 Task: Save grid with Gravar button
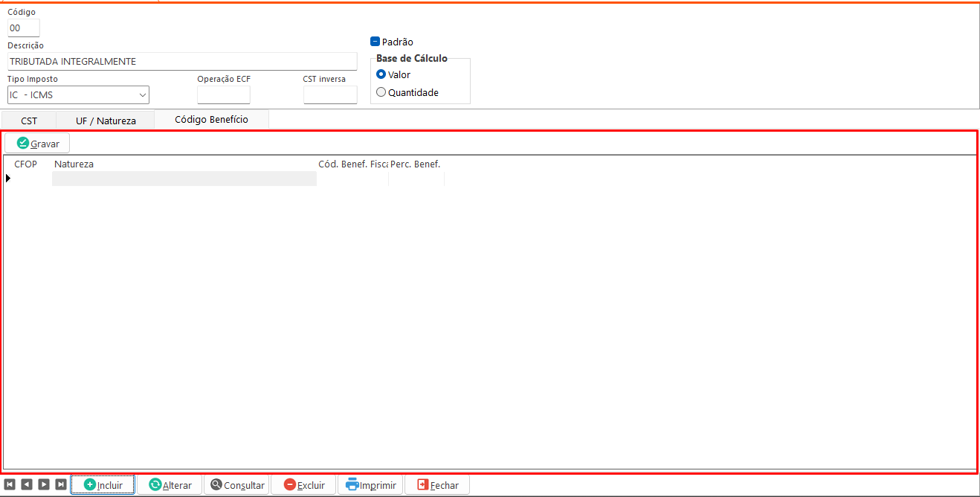coord(37,143)
